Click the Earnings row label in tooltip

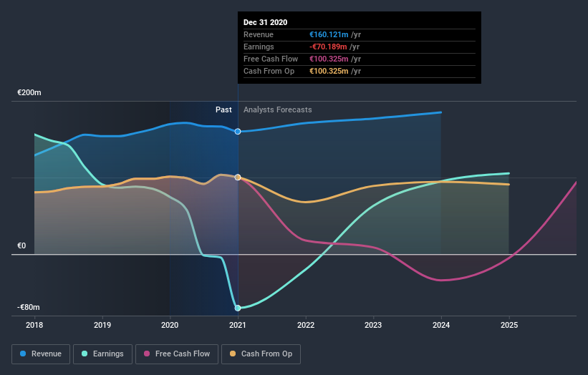[259, 47]
